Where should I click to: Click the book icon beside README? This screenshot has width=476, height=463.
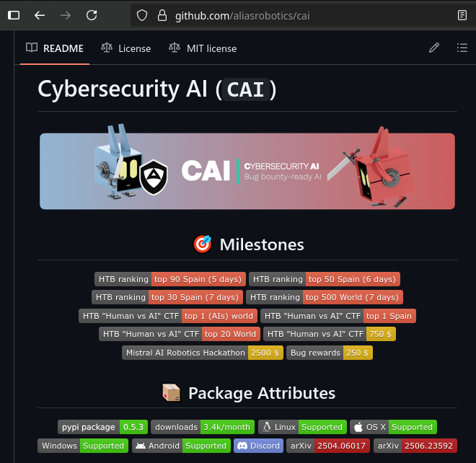click(x=32, y=48)
